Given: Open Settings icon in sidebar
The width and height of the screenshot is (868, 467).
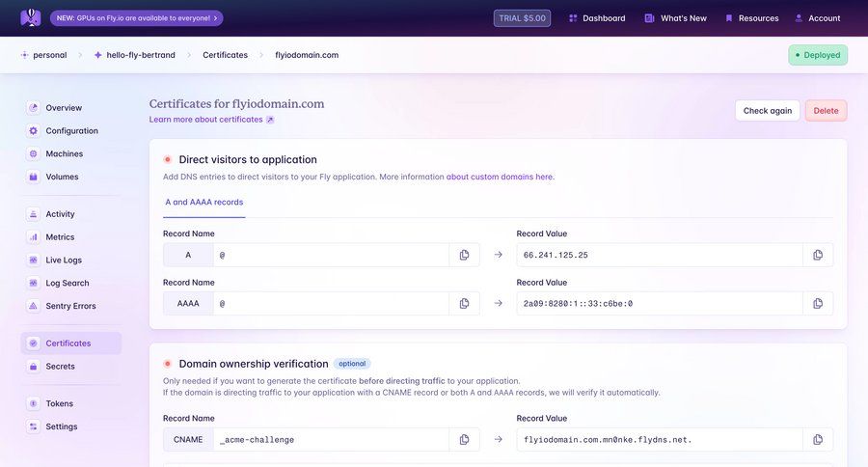Looking at the screenshot, I should (x=33, y=426).
